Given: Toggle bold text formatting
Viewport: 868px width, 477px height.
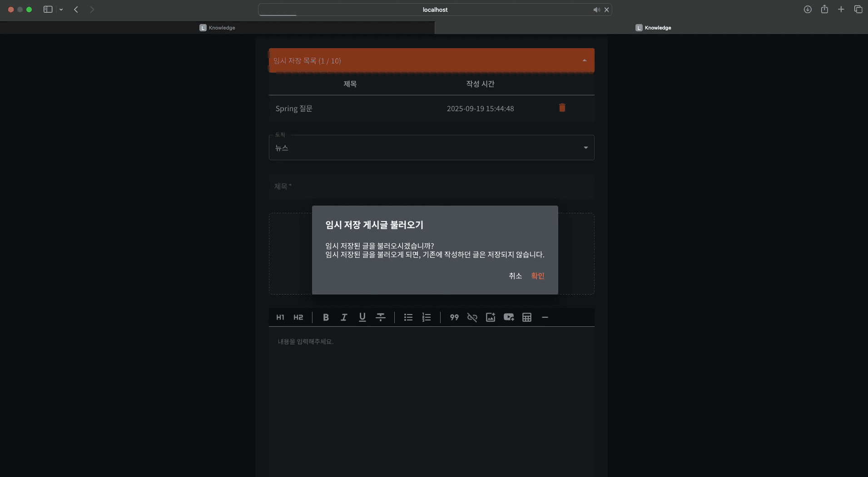Looking at the screenshot, I should (326, 317).
